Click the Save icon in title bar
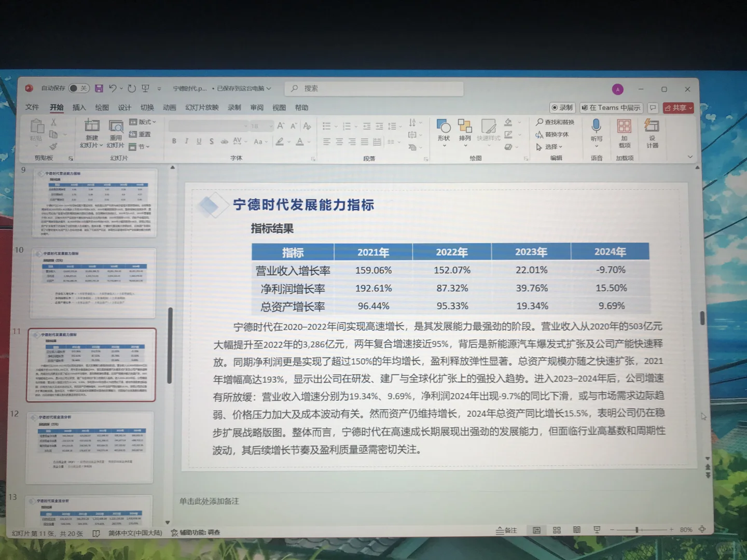747x560 pixels. pos(99,89)
